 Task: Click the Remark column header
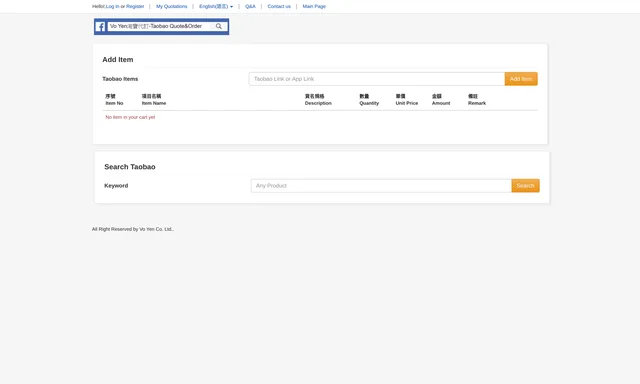(x=477, y=100)
